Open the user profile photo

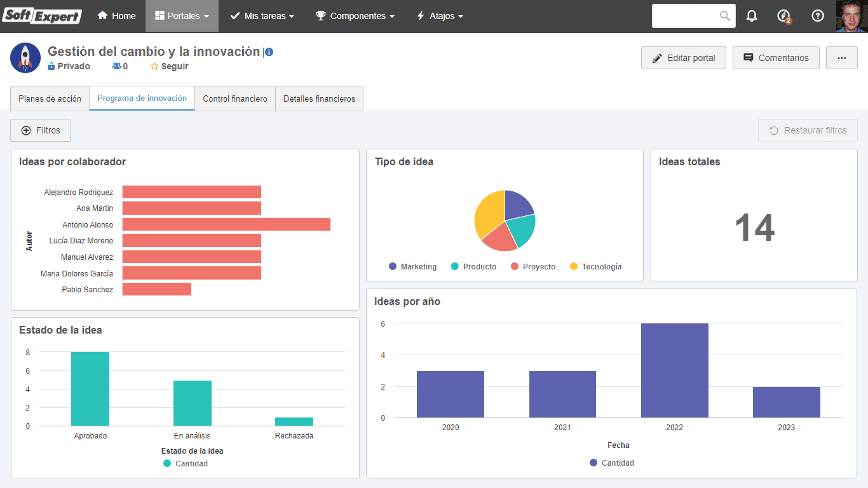tap(850, 16)
